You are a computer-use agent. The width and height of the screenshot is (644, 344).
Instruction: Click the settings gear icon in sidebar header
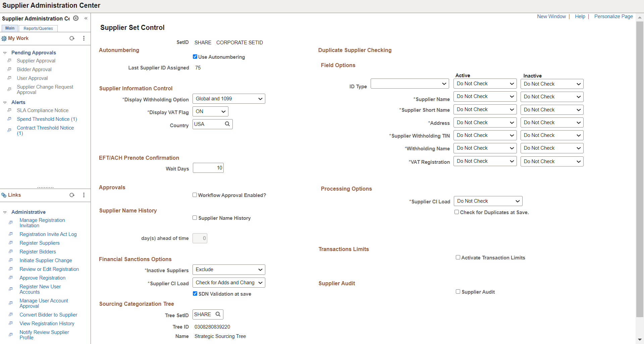click(x=76, y=18)
